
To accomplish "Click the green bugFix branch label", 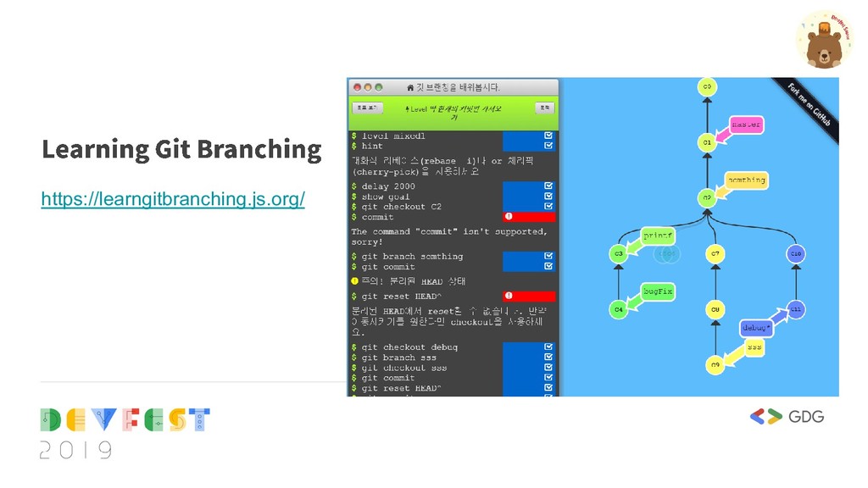I will [658, 291].
